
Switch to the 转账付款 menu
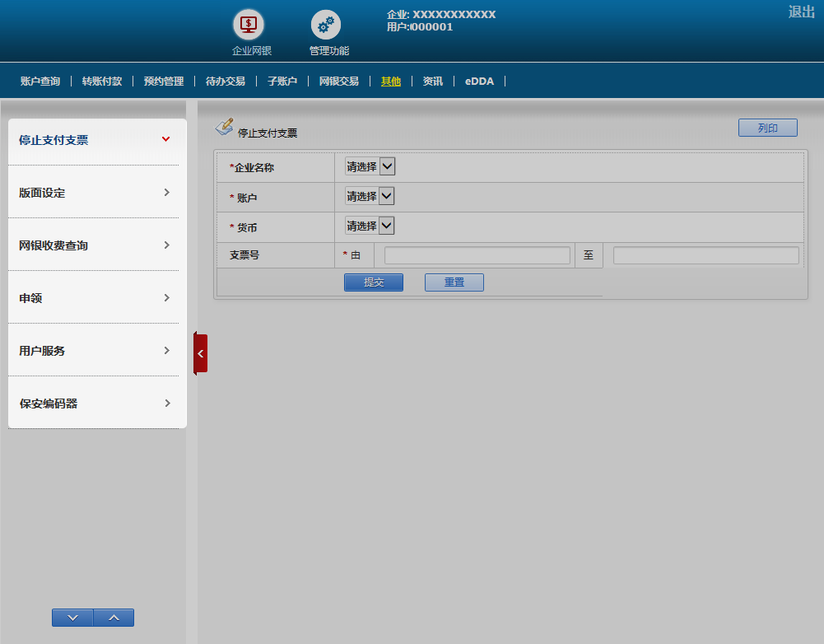click(x=102, y=82)
